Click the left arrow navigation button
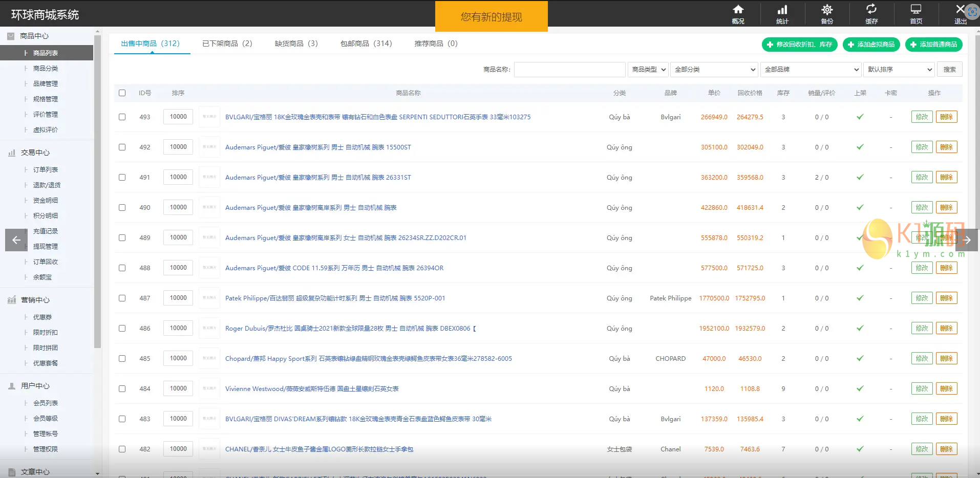The image size is (980, 478). click(x=16, y=240)
